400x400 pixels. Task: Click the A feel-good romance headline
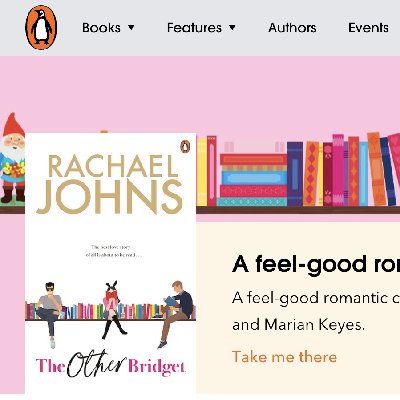pyautogui.click(x=316, y=265)
